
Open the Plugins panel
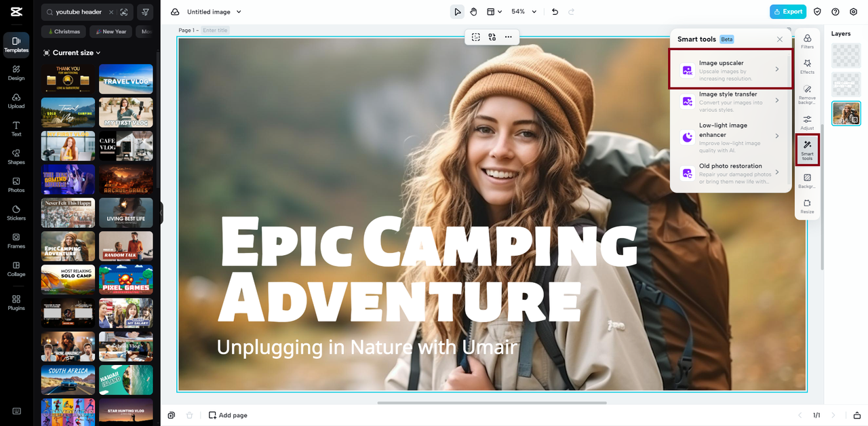click(x=16, y=303)
